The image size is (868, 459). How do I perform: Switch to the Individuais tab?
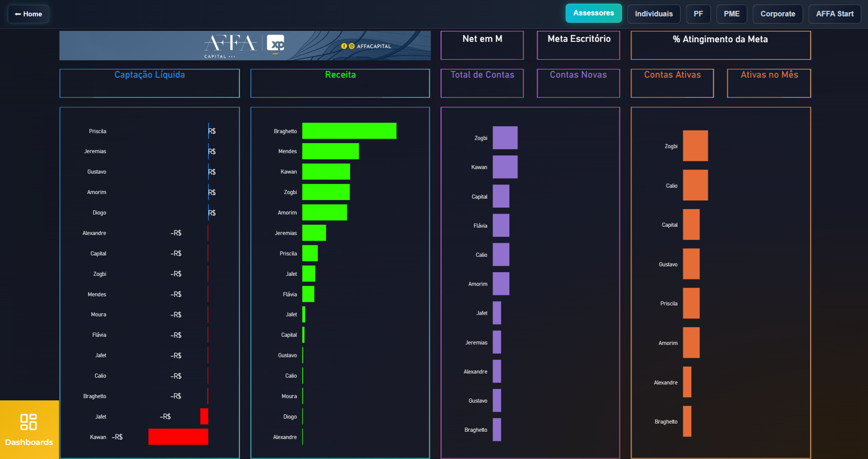654,14
